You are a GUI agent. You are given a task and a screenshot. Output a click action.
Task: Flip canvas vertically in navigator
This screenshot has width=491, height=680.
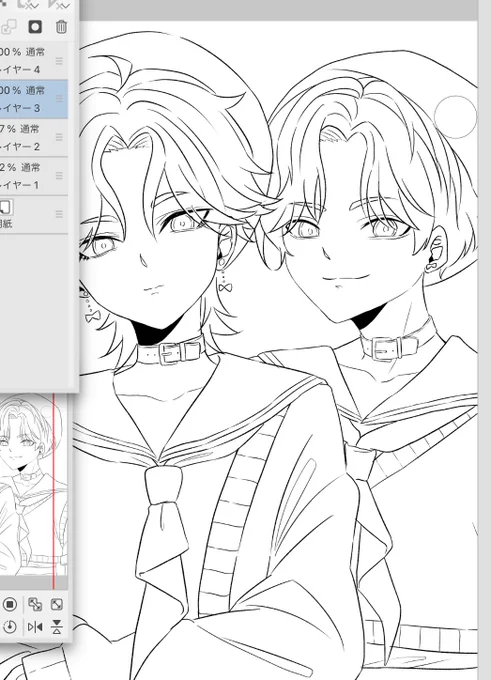pos(57,627)
